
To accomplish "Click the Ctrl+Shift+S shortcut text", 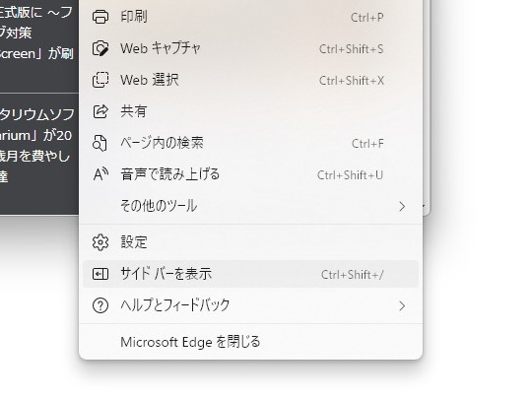I will click(352, 49).
